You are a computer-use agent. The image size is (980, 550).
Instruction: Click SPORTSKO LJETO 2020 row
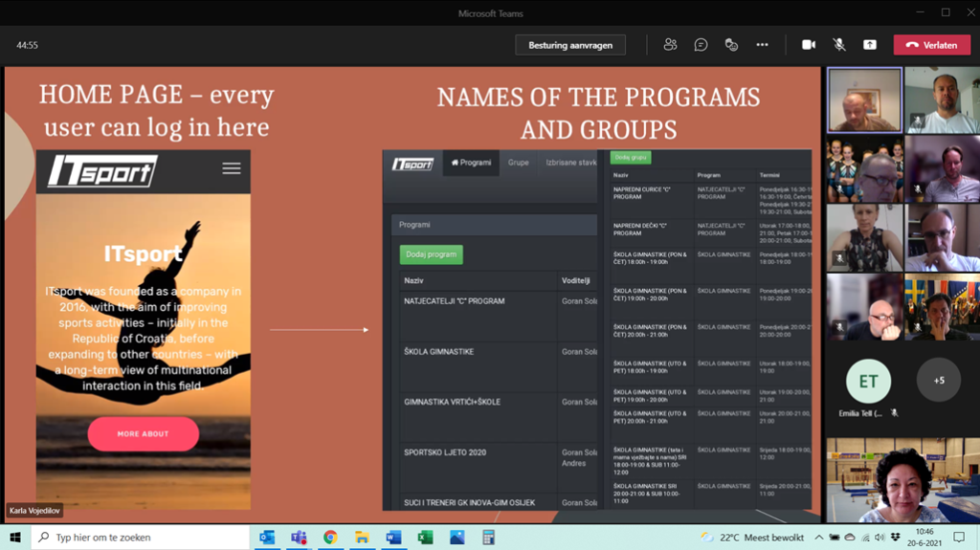coord(498,468)
